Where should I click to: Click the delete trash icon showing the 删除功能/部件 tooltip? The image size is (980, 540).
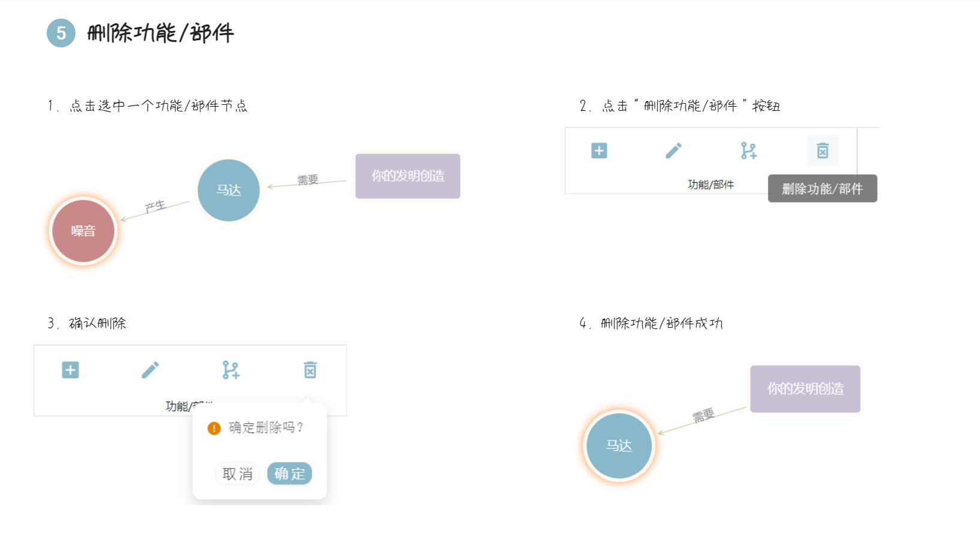pos(822,150)
